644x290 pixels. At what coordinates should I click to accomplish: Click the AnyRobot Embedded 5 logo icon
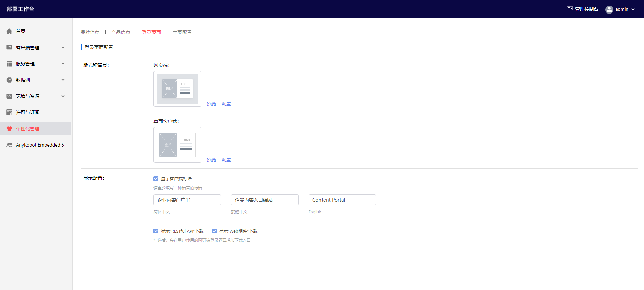tap(9, 145)
